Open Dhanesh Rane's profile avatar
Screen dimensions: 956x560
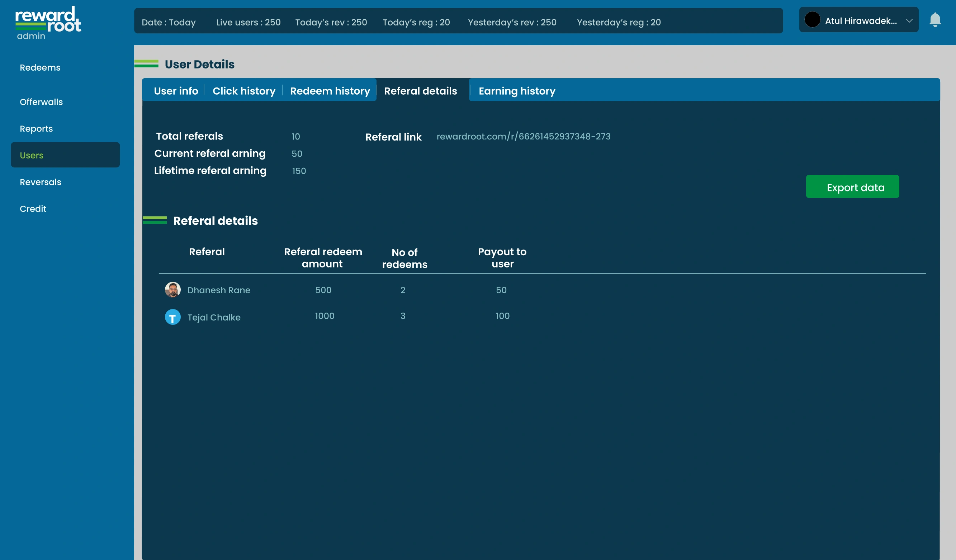(x=173, y=290)
